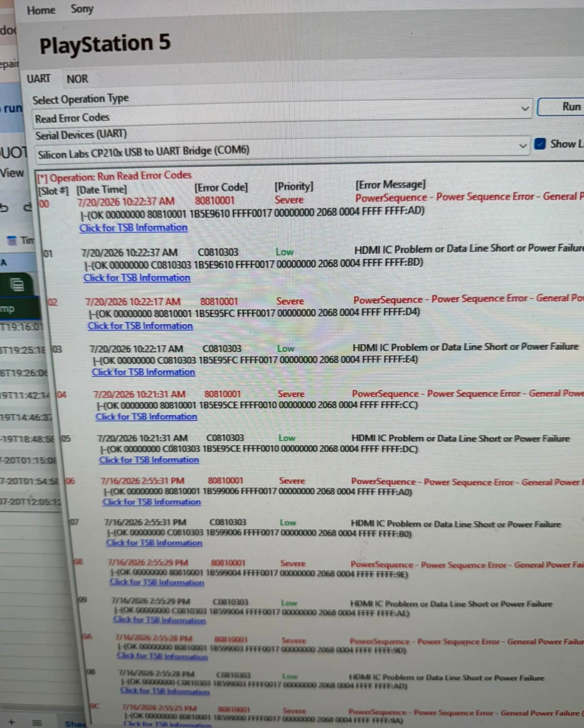Click the table icon beside the Tim column label
Viewport: 584px width, 728px height.
[12, 240]
